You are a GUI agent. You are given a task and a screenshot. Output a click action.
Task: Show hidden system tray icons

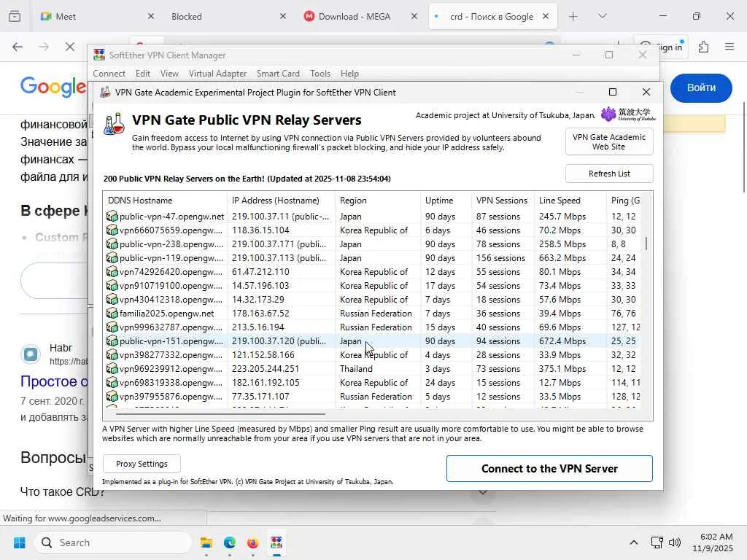(634, 542)
